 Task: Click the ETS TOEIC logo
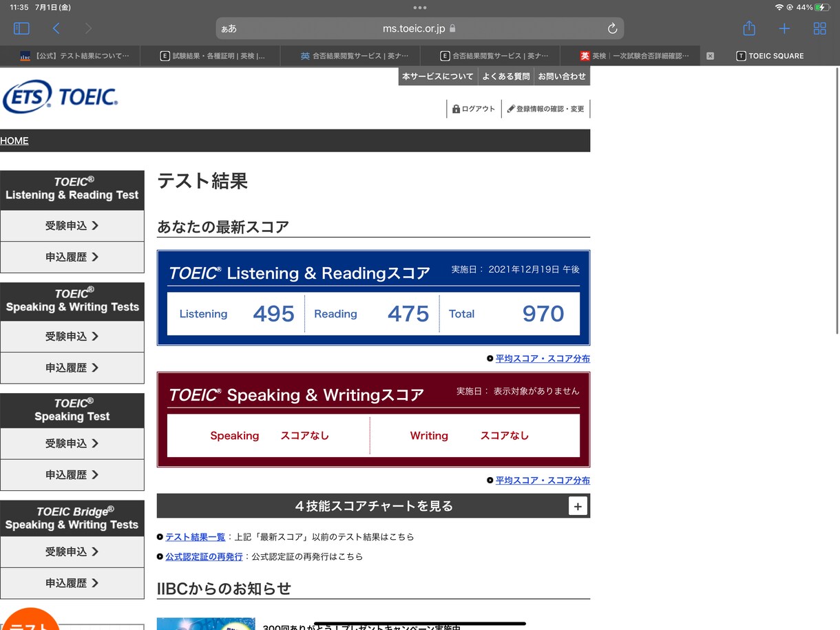(x=60, y=96)
